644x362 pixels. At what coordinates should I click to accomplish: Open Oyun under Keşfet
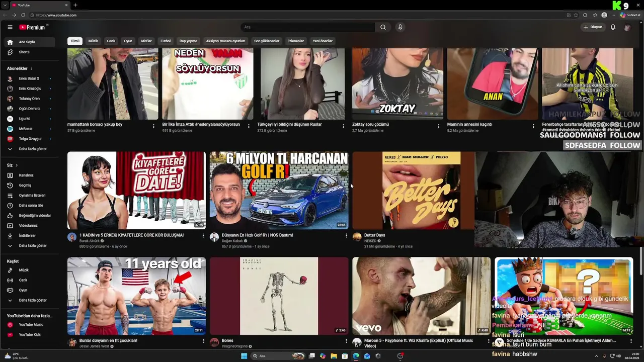(30, 290)
